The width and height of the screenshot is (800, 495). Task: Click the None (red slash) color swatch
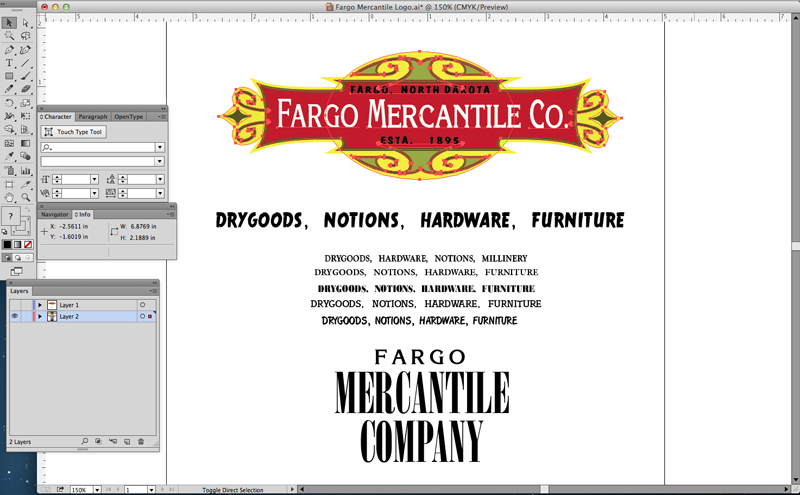click(28, 244)
